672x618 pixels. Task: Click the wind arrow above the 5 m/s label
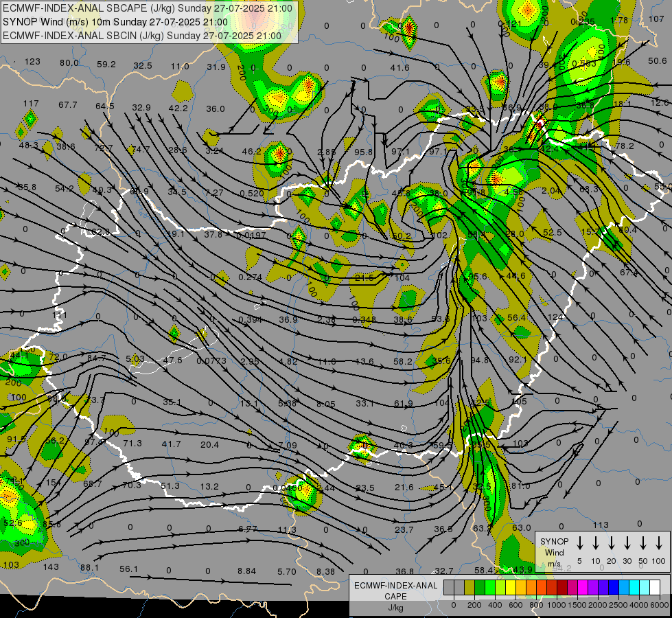click(x=579, y=542)
